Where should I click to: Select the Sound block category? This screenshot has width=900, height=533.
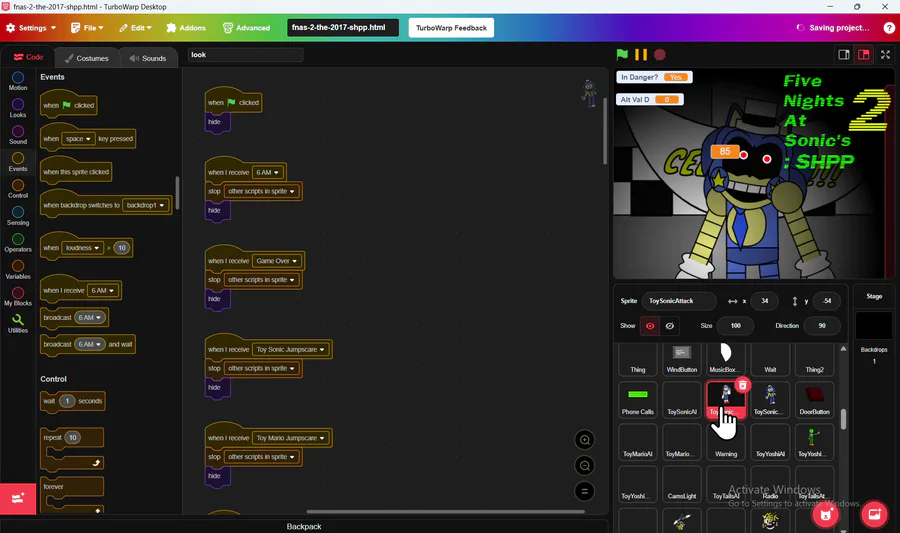coord(18,135)
